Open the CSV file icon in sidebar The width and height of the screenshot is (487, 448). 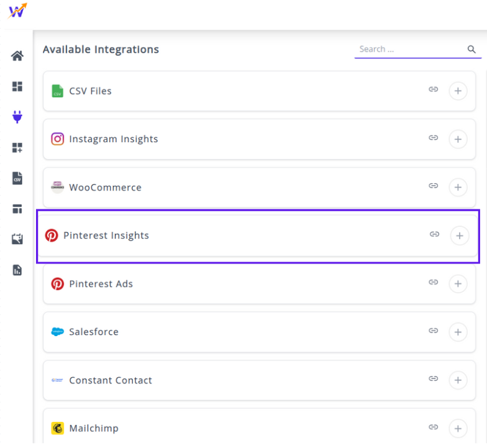click(17, 178)
